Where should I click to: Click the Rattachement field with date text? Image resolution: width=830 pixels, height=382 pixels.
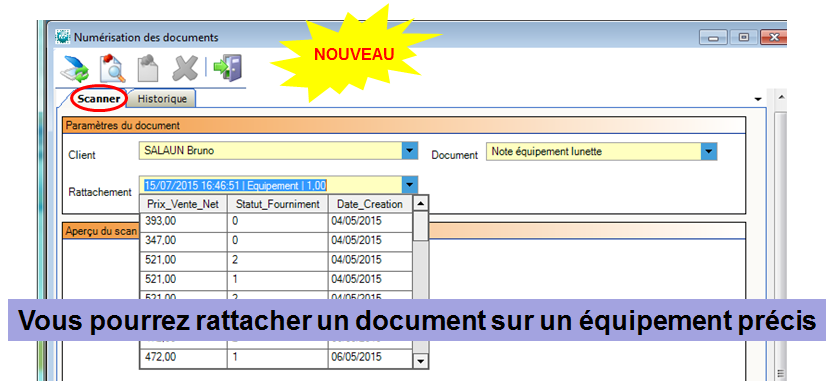click(x=270, y=185)
